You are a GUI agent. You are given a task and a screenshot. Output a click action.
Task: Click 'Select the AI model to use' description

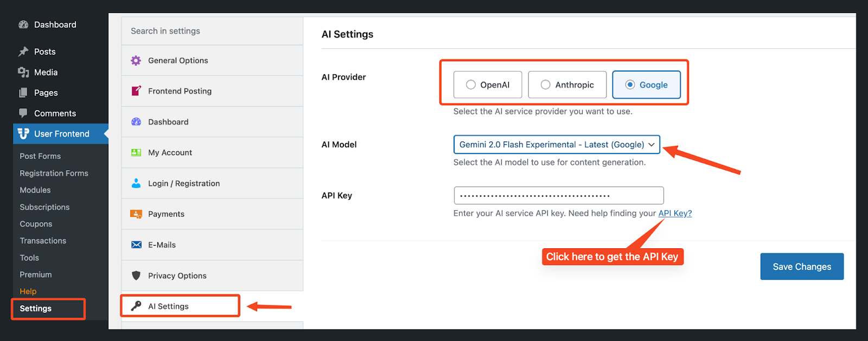(x=550, y=162)
